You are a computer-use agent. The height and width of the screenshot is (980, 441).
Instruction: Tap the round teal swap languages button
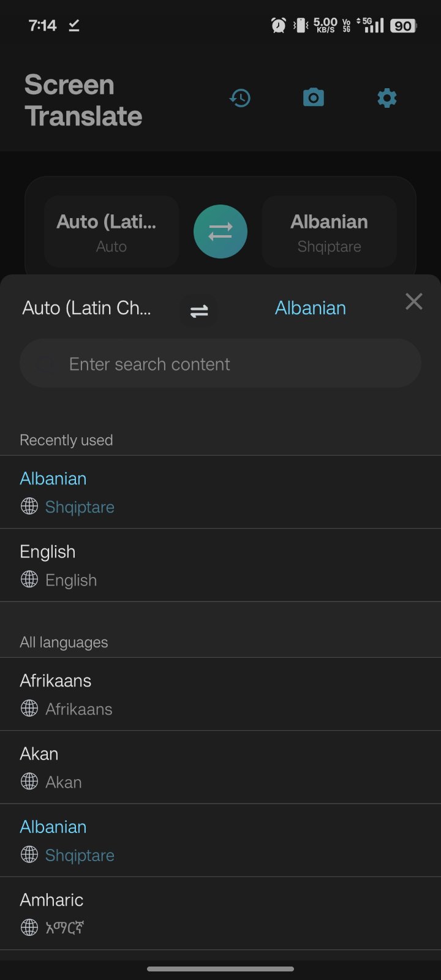[221, 232]
